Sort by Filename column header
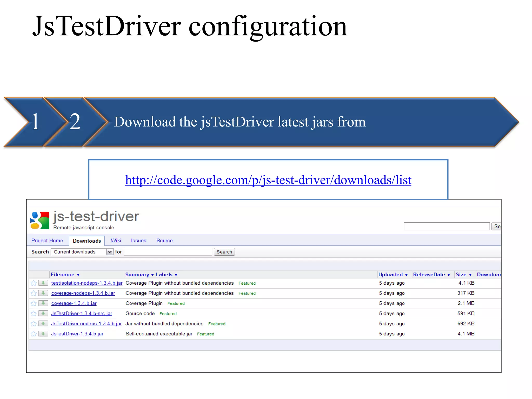 pos(65,275)
